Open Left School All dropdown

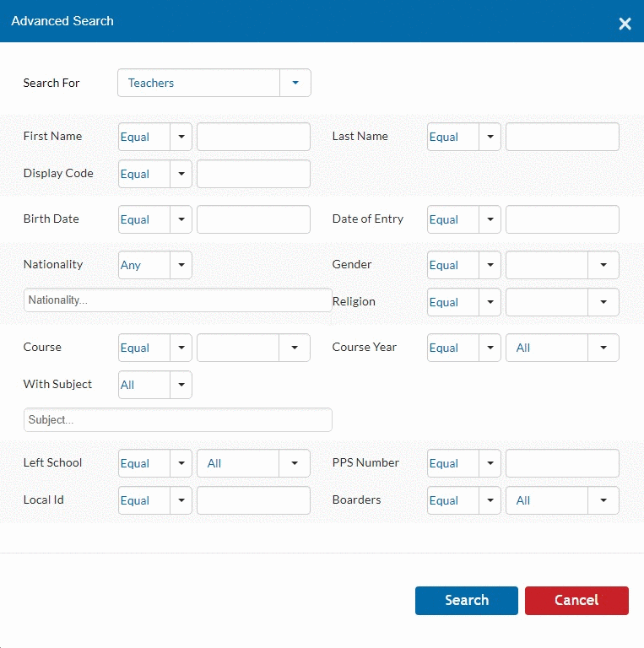[253, 463]
